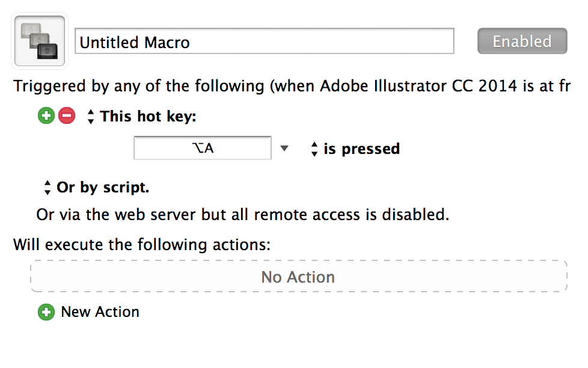Toggle the Enabled macro button
The width and height of the screenshot is (588, 368).
click(x=522, y=41)
